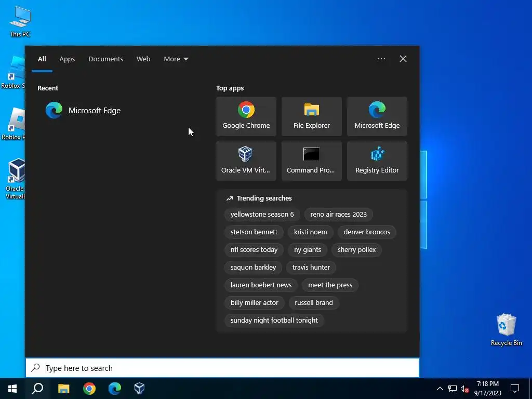Search trending 'yellowstone season 6'
The image size is (532, 399).
click(262, 215)
